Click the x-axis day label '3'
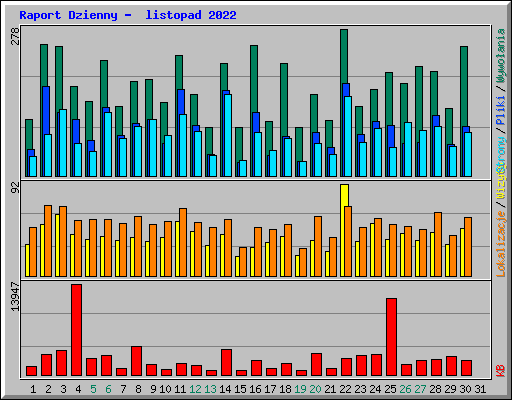Image resolution: width=512 pixels, height=400 pixels. point(63,389)
